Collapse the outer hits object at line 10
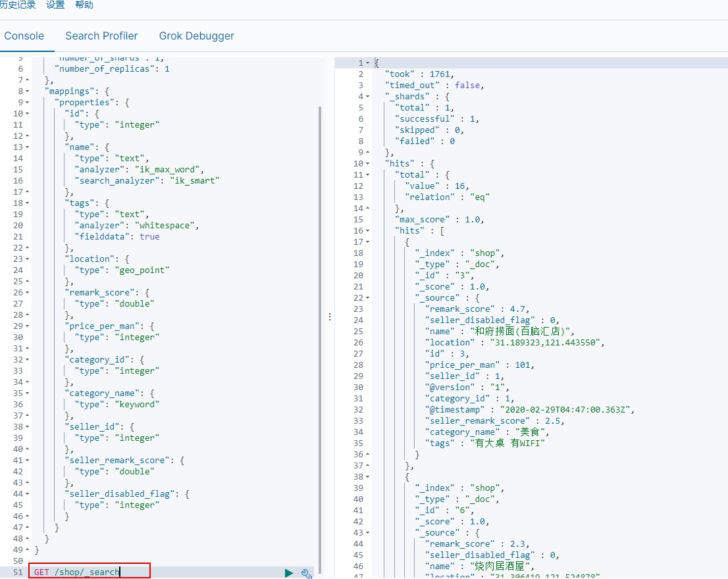The width and height of the screenshot is (728, 579). coord(368,164)
